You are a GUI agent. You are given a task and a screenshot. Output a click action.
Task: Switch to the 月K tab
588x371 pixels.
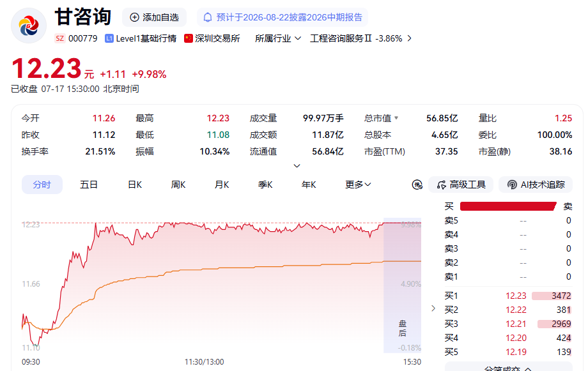(222, 185)
